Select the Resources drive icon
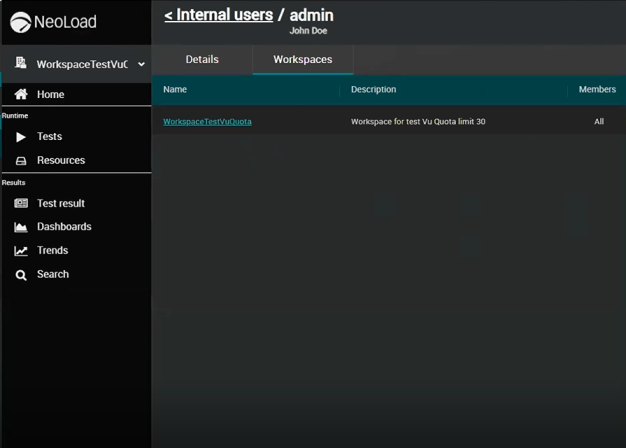Image resolution: width=626 pixels, height=448 pixels. pyautogui.click(x=21, y=161)
